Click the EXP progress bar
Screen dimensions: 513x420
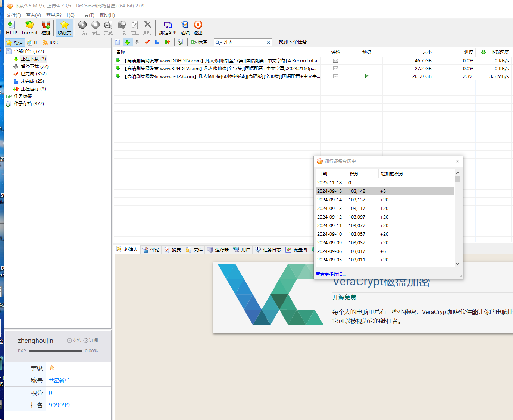pyautogui.click(x=55, y=351)
